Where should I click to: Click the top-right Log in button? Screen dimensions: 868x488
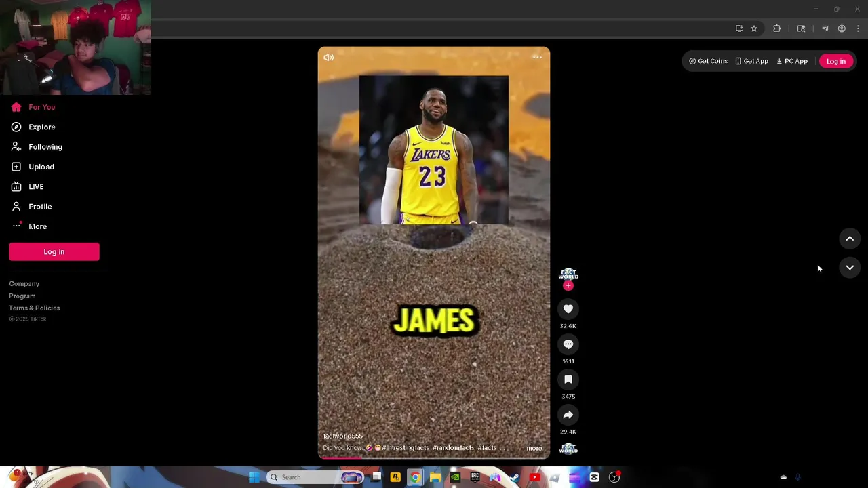(836, 61)
